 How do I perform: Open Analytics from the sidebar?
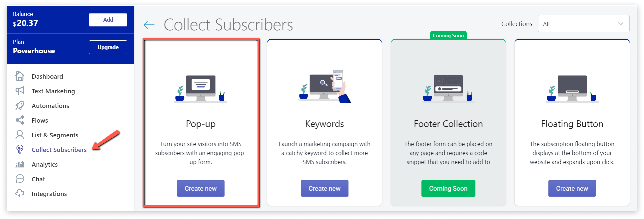(45, 164)
